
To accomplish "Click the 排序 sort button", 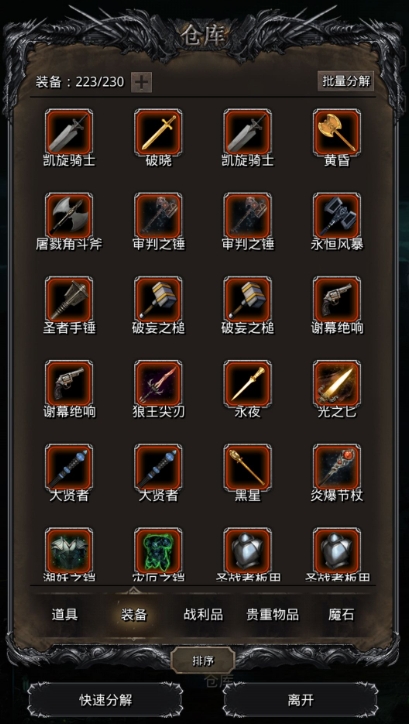I will (x=203, y=661).
